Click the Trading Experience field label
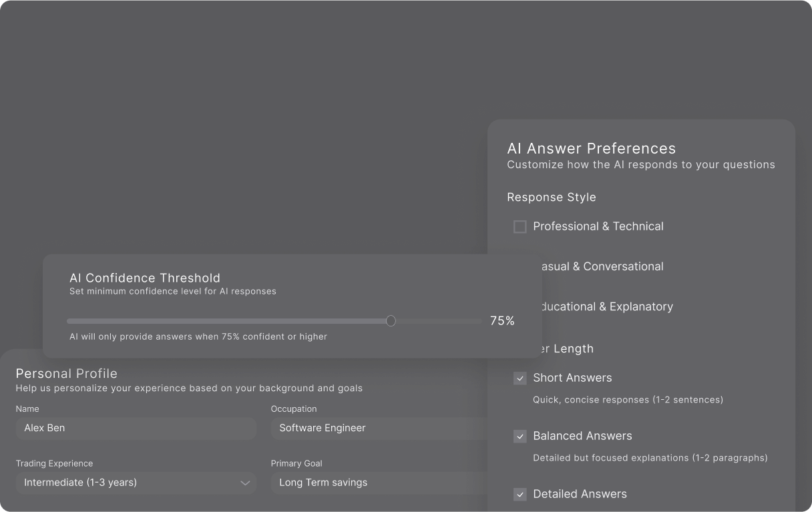 point(55,463)
